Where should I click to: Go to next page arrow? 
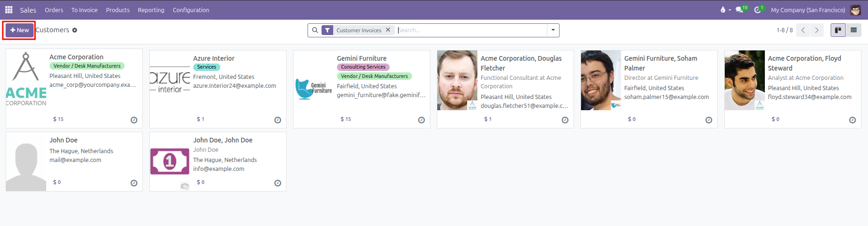click(817, 30)
